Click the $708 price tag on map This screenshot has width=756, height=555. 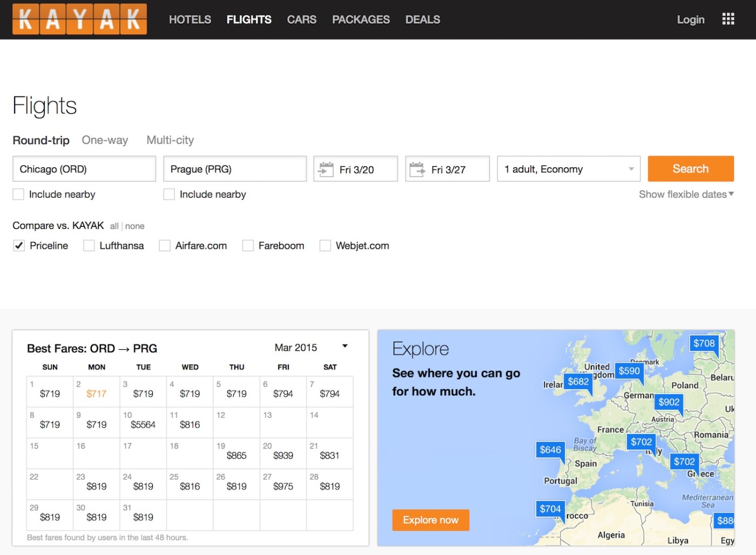(704, 343)
